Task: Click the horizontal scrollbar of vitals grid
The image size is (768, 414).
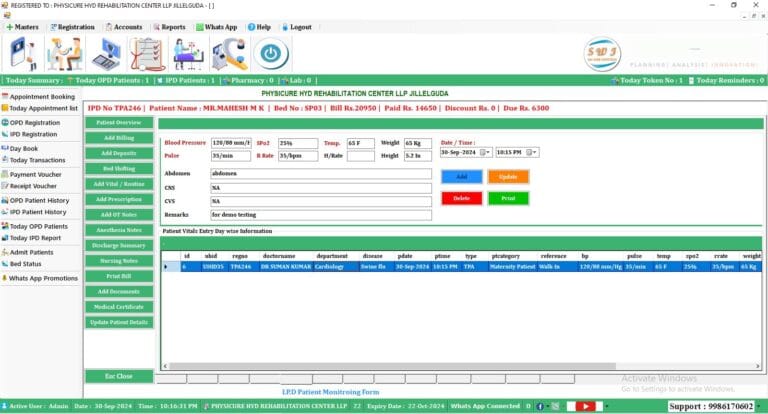Action: [x=392, y=366]
